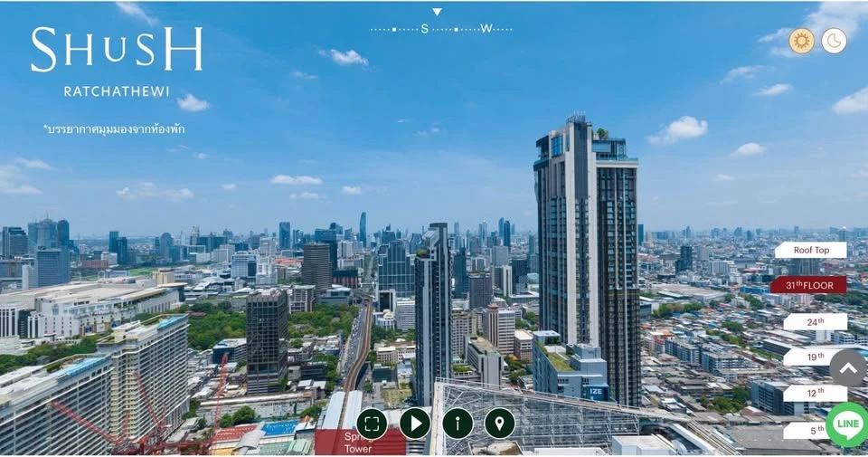Screen dimensions: 868x457
Task: Click the Thai room-view caption text
Action: pos(114,129)
